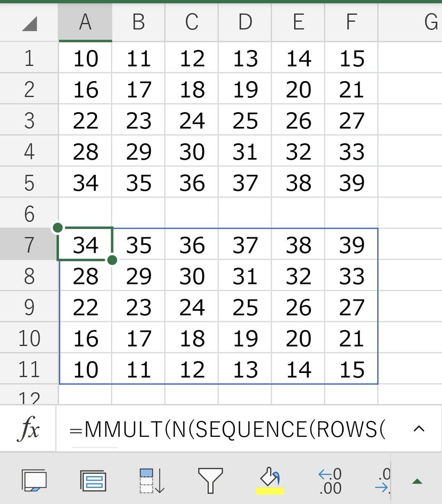Expand the ribbon with green triangle
The image size is (442, 504).
[416, 482]
